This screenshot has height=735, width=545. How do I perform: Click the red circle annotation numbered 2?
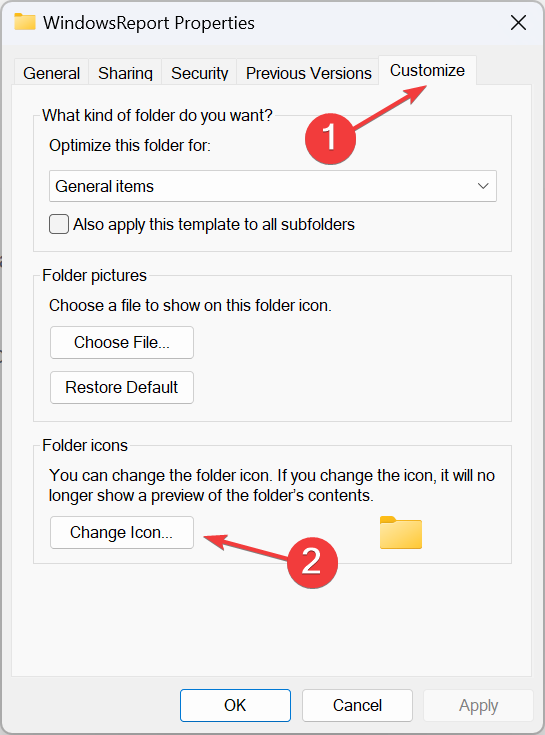(x=312, y=562)
